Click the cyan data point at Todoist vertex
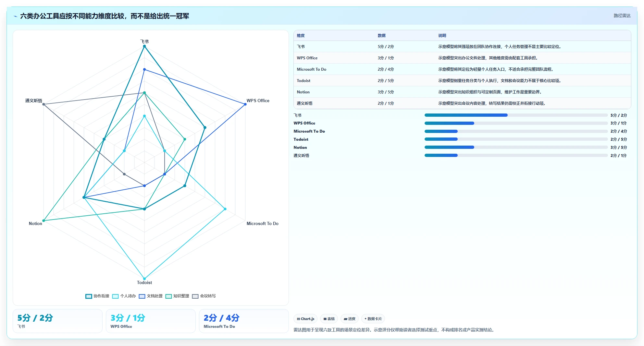 (144, 279)
